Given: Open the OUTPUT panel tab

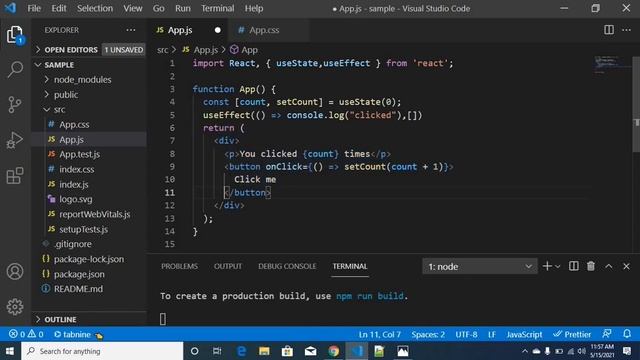Looking at the screenshot, I should point(228,266).
